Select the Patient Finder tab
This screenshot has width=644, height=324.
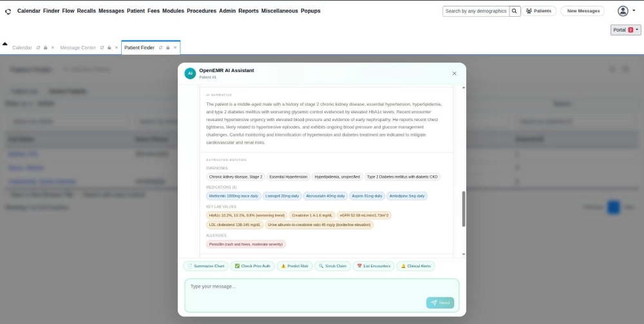140,48
